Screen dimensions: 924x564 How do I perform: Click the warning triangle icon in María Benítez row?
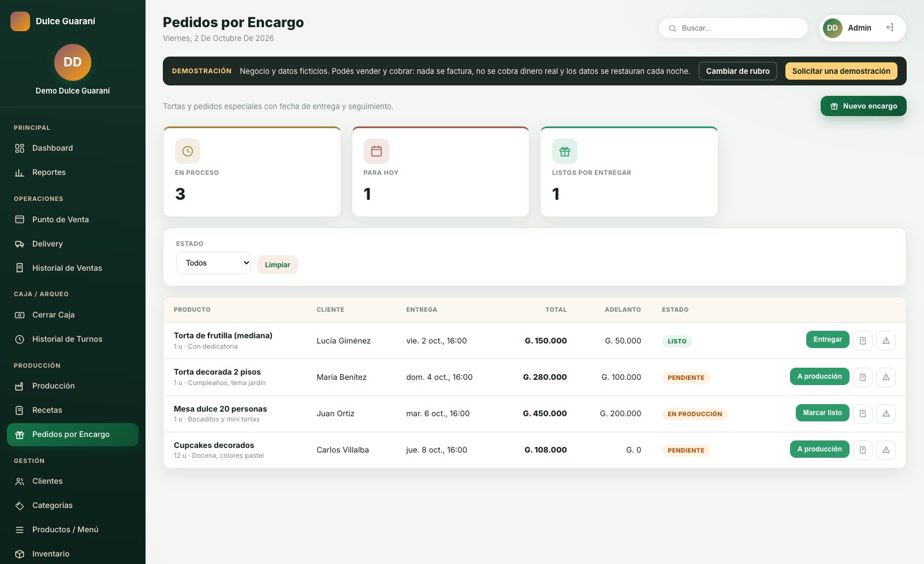[886, 377]
